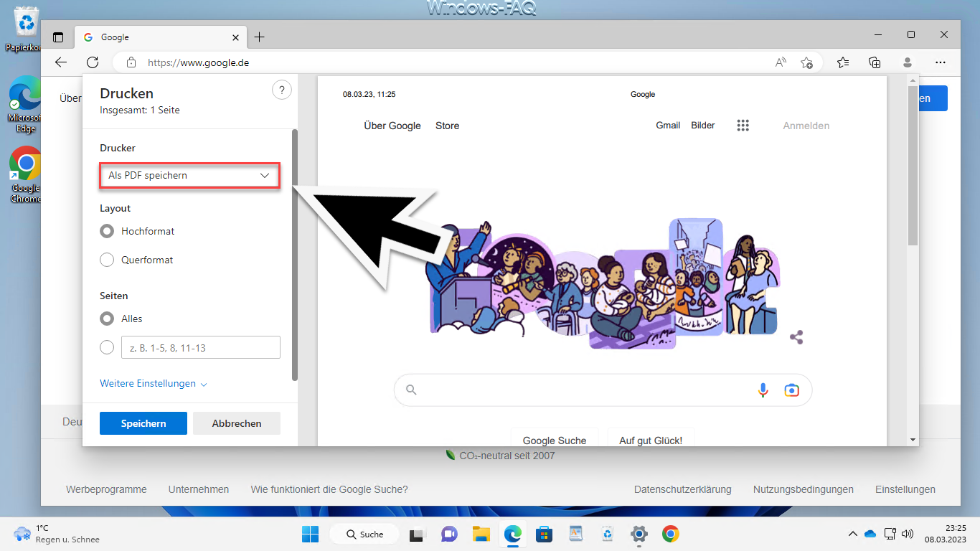The height and width of the screenshot is (551, 980).
Task: Open weather widget in the taskbar
Action: [x=57, y=534]
